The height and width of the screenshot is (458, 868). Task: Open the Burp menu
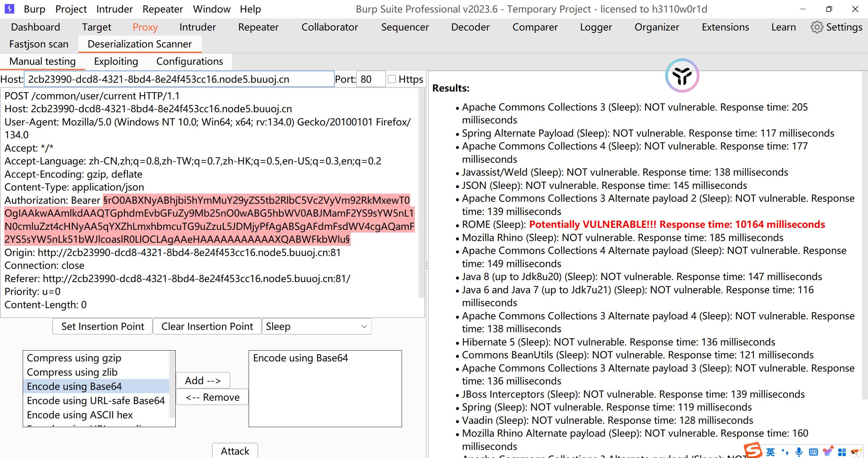click(x=34, y=9)
